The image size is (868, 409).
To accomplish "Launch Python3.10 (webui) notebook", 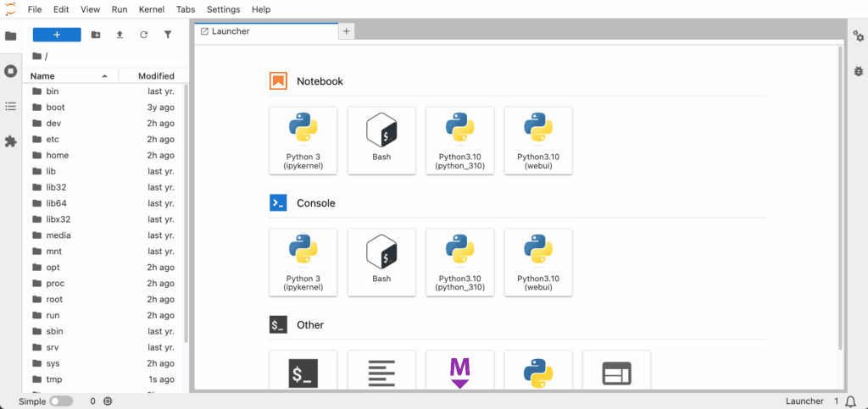I will [538, 141].
